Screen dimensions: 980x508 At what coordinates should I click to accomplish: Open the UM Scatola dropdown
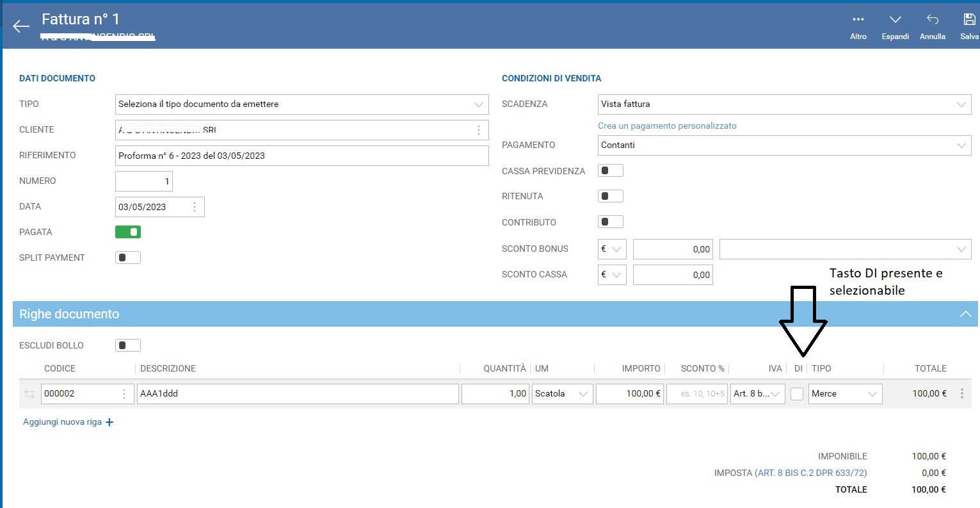click(563, 394)
